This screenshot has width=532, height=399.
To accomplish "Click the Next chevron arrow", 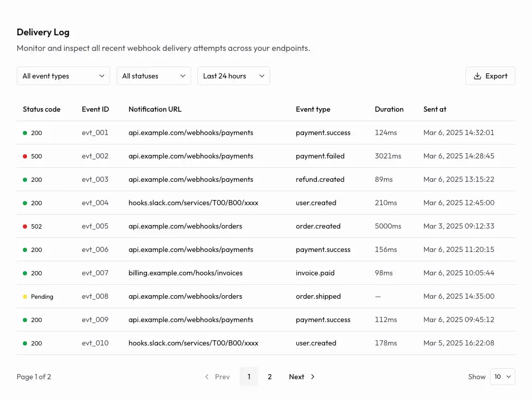I will point(312,377).
